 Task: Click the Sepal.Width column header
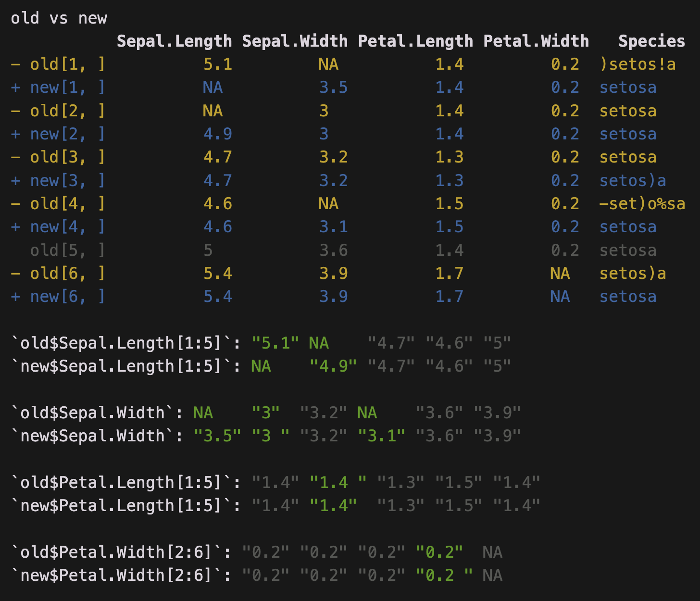[295, 41]
